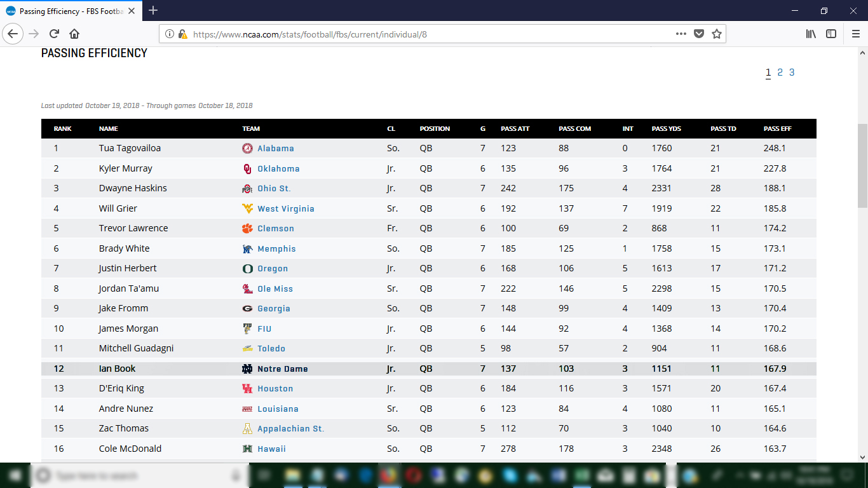868x488 pixels.
Task: Open the West Virginia team link
Action: pos(286,208)
